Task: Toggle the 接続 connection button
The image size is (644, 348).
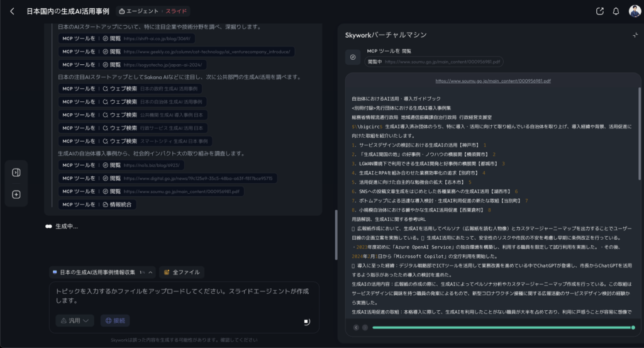Action: tap(115, 320)
